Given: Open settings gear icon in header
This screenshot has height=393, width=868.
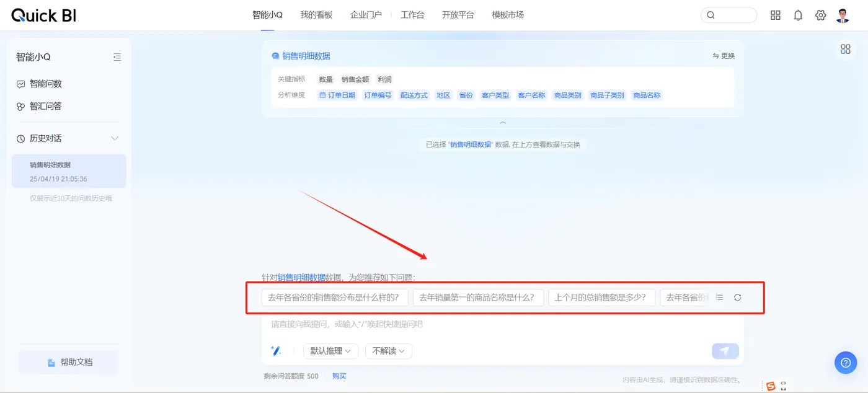Looking at the screenshot, I should [x=820, y=15].
